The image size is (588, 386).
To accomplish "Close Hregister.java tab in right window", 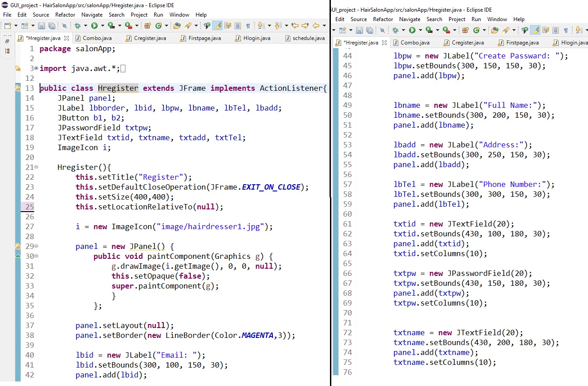I will point(384,43).
